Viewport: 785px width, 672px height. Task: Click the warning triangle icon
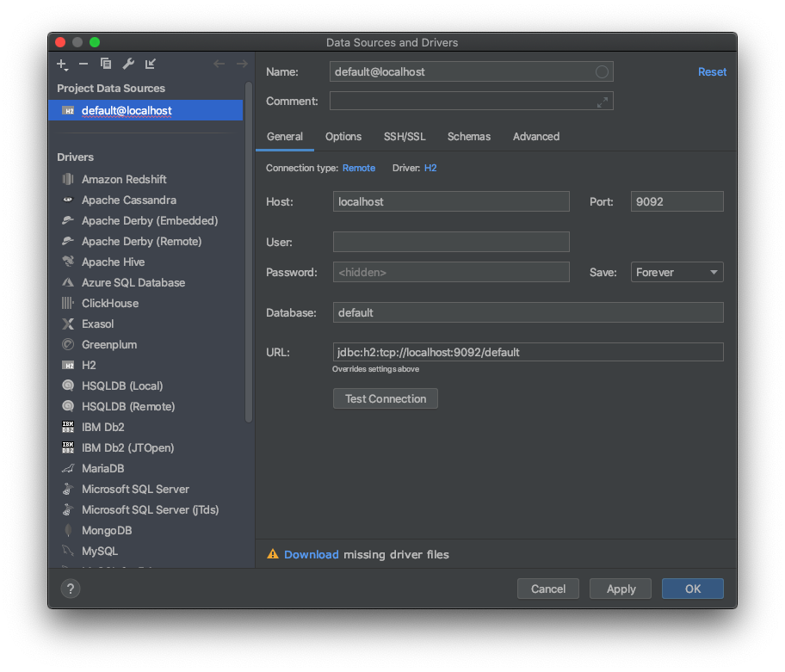[273, 554]
